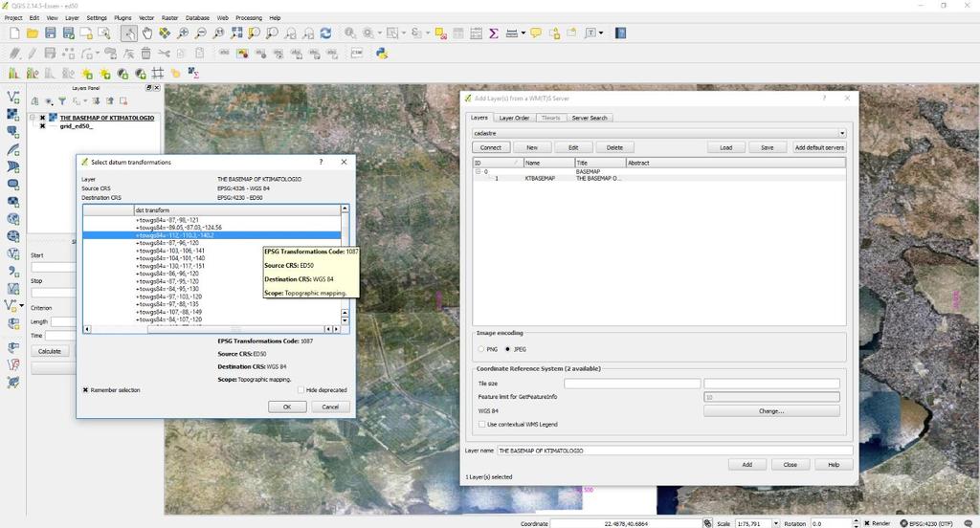Collapse the BASEMAP tree node in the WMS layer list
Screen dimensions: 980x528
479,171
